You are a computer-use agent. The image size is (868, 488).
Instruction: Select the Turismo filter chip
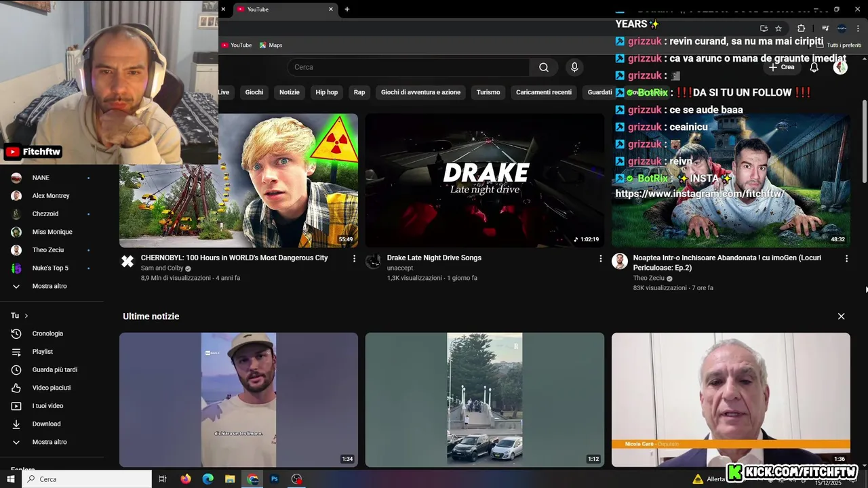(488, 92)
